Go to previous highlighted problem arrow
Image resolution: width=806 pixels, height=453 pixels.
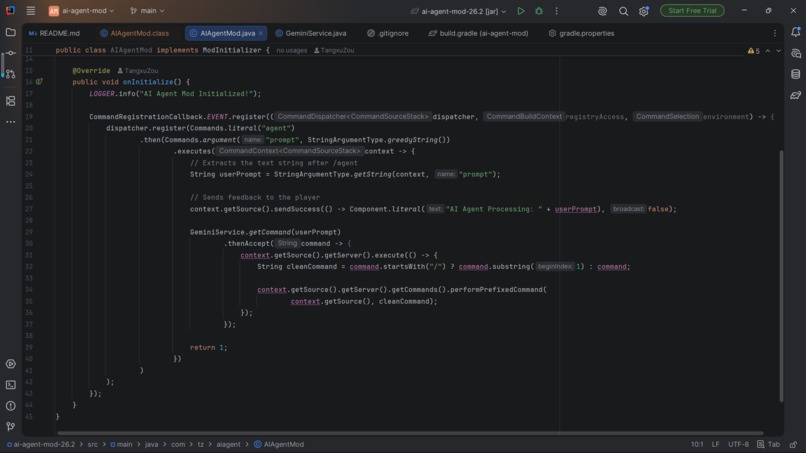point(767,51)
